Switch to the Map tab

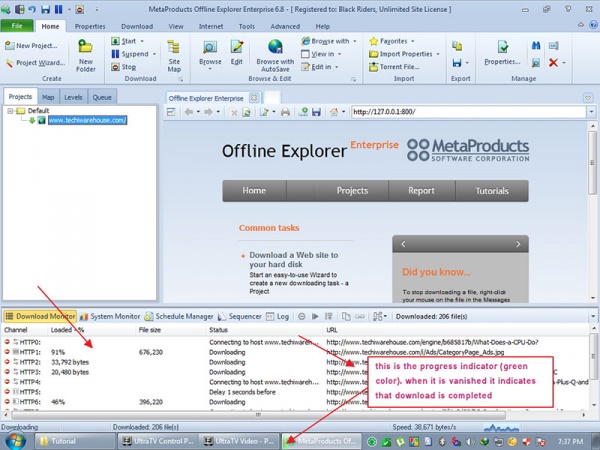pos(48,97)
